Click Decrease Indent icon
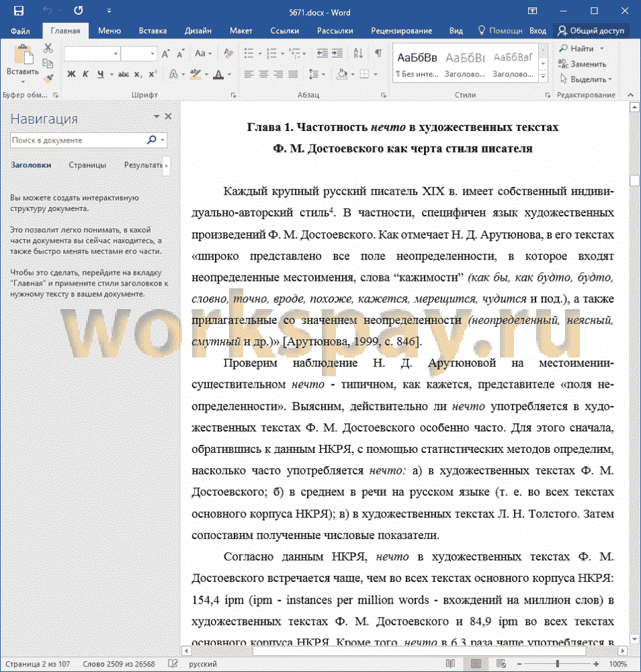The image size is (641, 672). tap(323, 54)
